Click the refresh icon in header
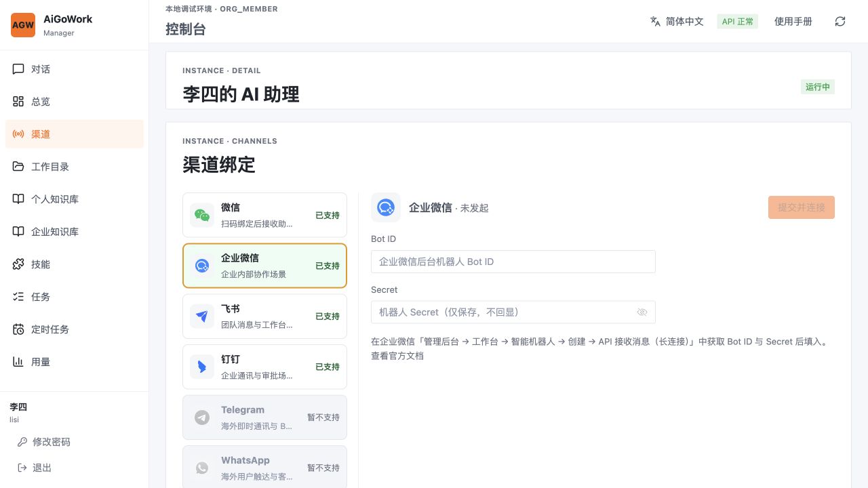Image resolution: width=868 pixels, height=488 pixels. click(x=840, y=21)
